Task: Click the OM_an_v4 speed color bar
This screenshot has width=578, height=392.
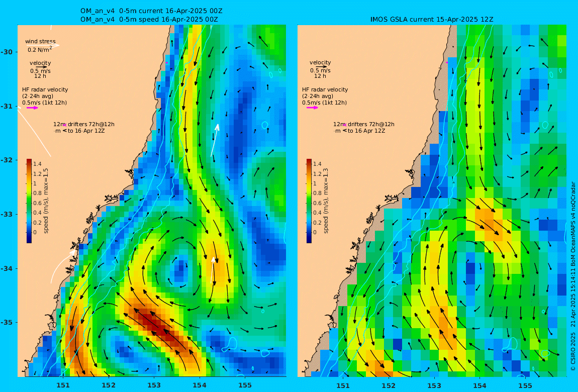Action: (x=29, y=201)
